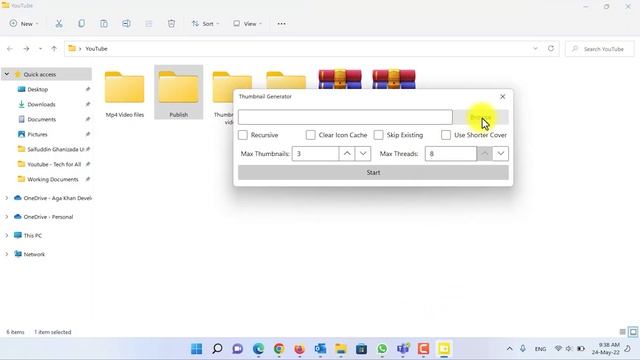The height and width of the screenshot is (360, 640).
Task: Decrease Max Threads value
Action: pos(500,153)
